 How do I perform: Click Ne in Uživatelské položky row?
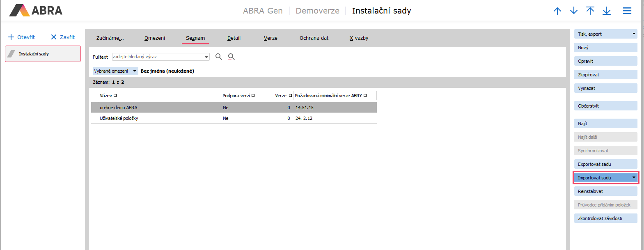(x=226, y=118)
